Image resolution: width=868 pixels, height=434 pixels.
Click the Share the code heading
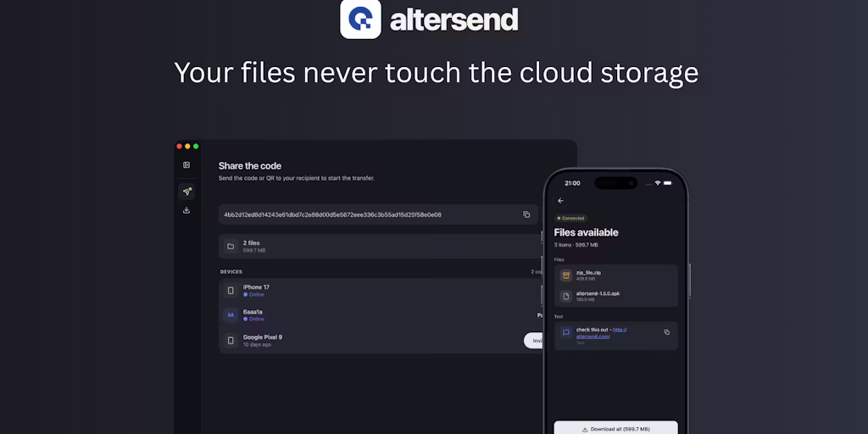pyautogui.click(x=250, y=165)
